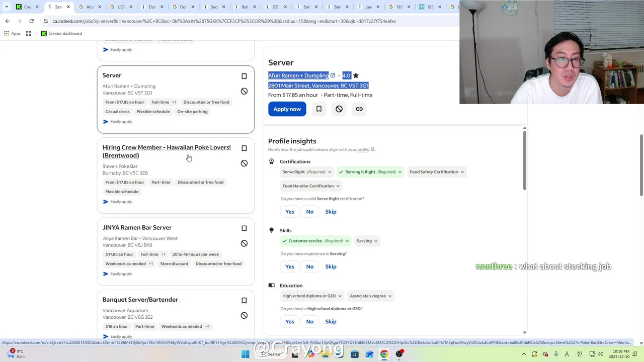Open the Apps grid in bookmarks bar
The height and width of the screenshot is (362, 644).
(12, 34)
